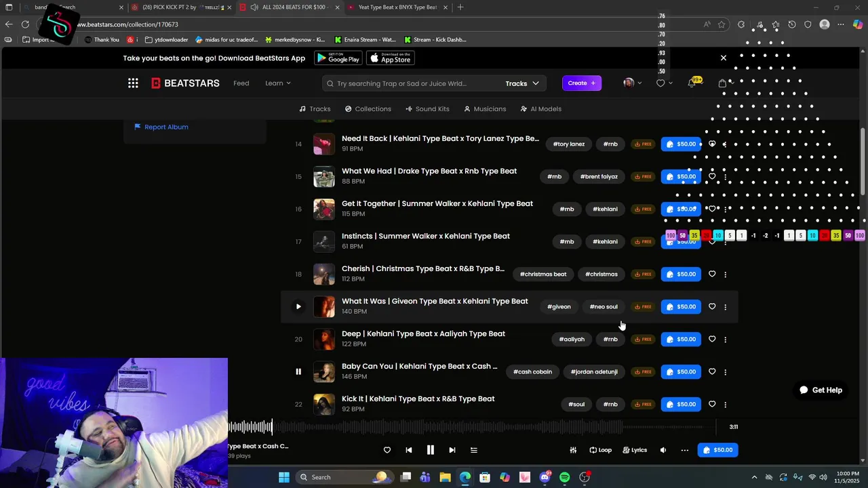Open options menu for Kick It beat
Screen dimensions: 868x488
(x=726, y=405)
